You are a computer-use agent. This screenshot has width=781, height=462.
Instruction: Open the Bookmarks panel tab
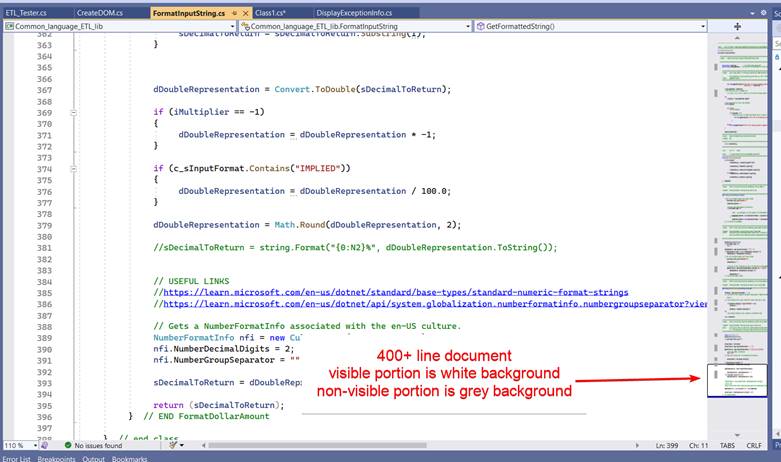pyautogui.click(x=130, y=459)
